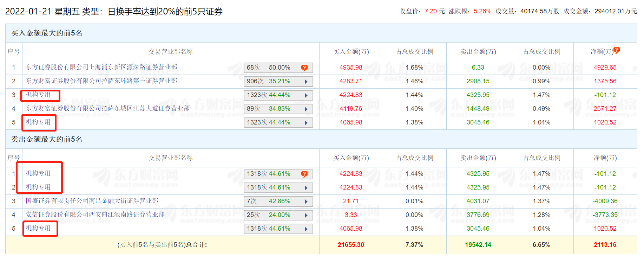Viewport: 644px width, 256px height.
Task: Click the 906次 35.21% statistics box
Action: 278,82
